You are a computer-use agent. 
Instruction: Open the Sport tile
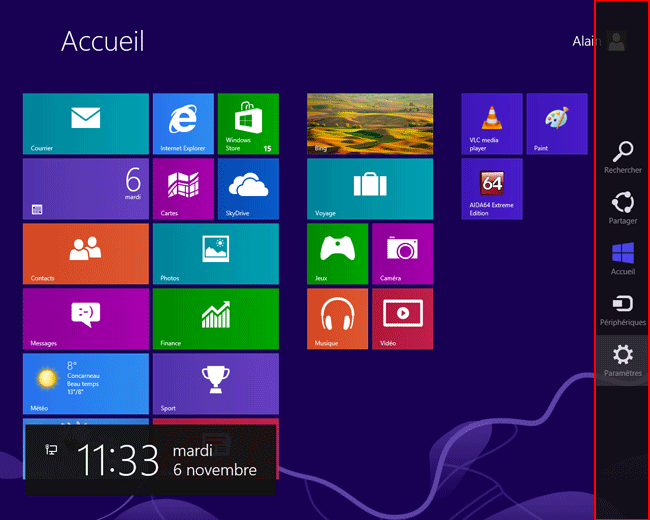(x=216, y=384)
